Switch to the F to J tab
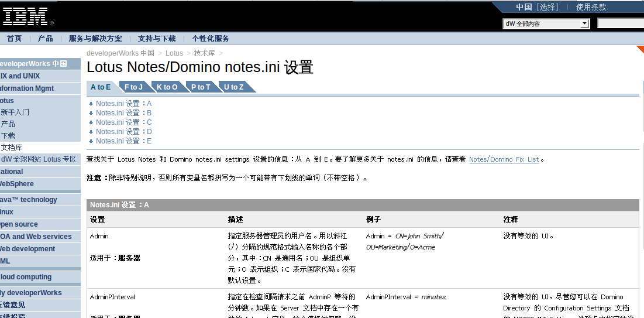Screen dimensions: 644x318 pos(133,87)
